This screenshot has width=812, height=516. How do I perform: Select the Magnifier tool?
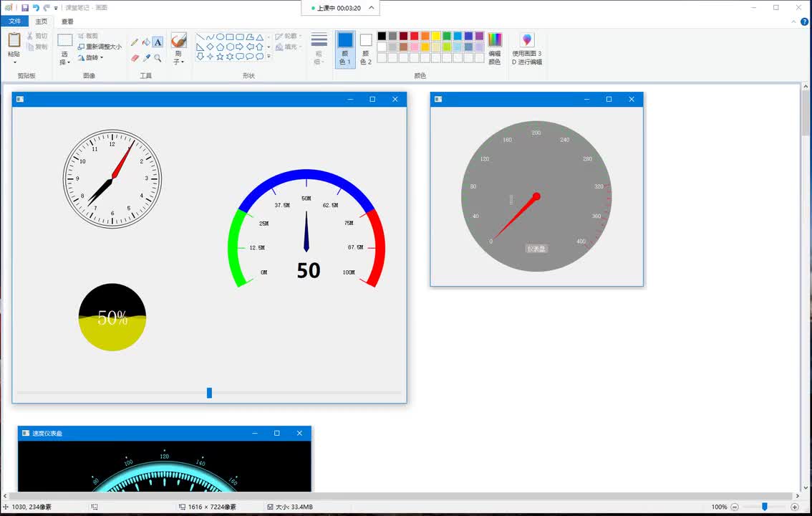(x=158, y=58)
